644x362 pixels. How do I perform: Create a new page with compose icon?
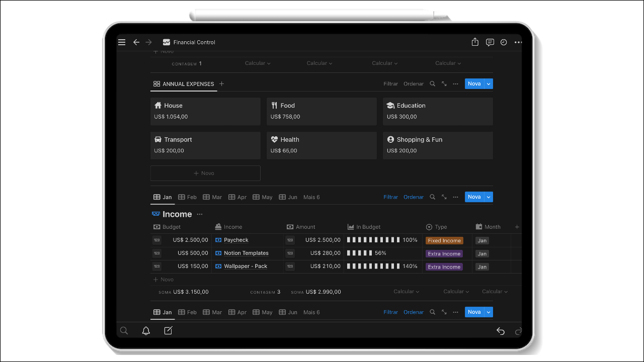tap(168, 330)
